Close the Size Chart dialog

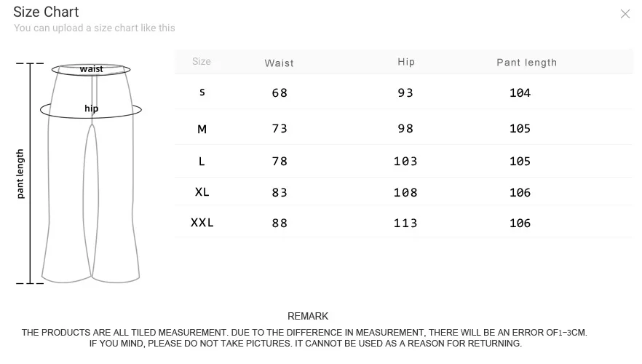(x=625, y=14)
